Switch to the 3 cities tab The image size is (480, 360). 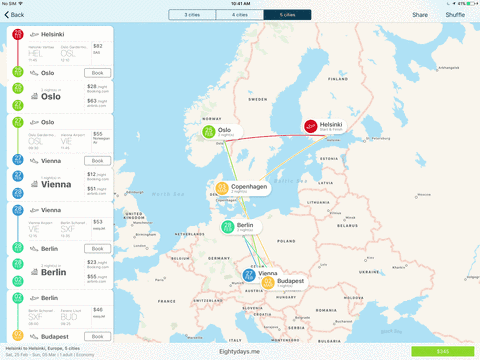tap(192, 15)
